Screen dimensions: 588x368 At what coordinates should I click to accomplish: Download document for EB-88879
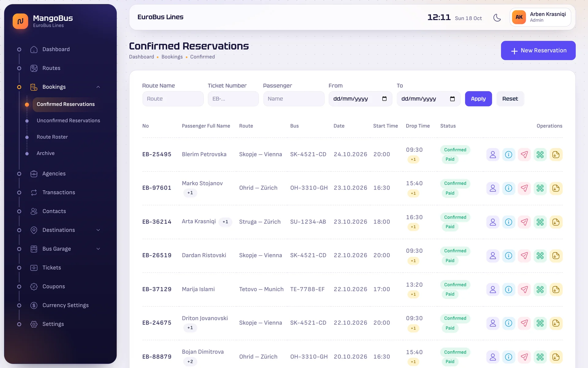pos(556,357)
